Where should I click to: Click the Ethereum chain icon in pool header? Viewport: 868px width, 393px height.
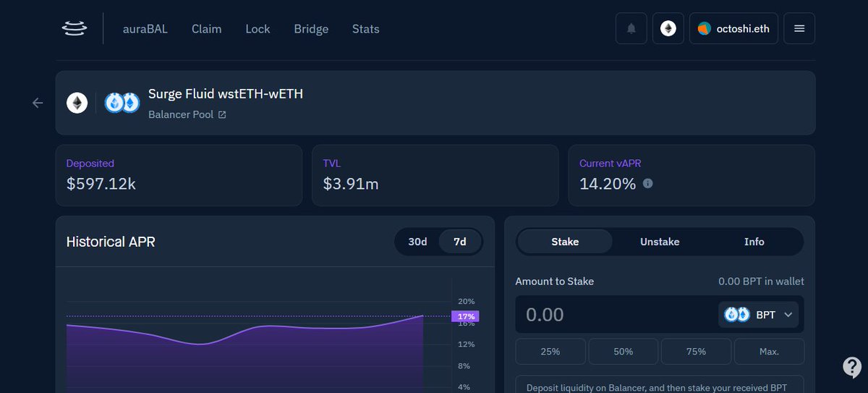coord(77,103)
